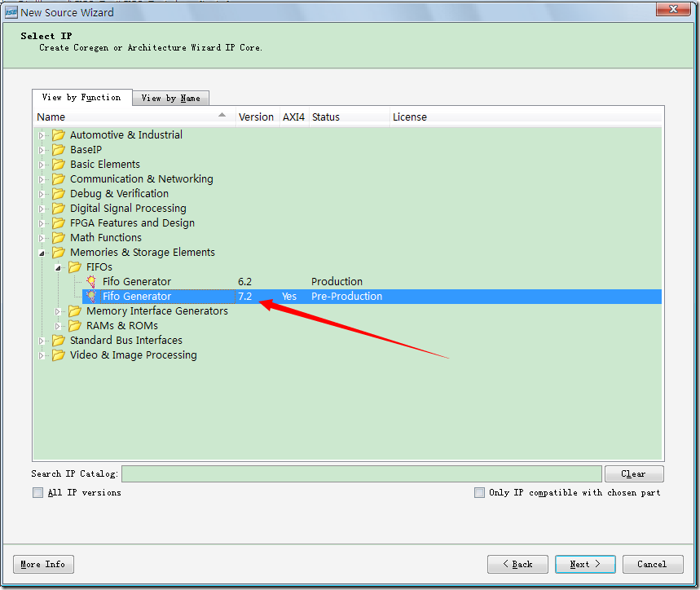Switch to the View by Name tab
The image size is (700, 590).
point(170,98)
